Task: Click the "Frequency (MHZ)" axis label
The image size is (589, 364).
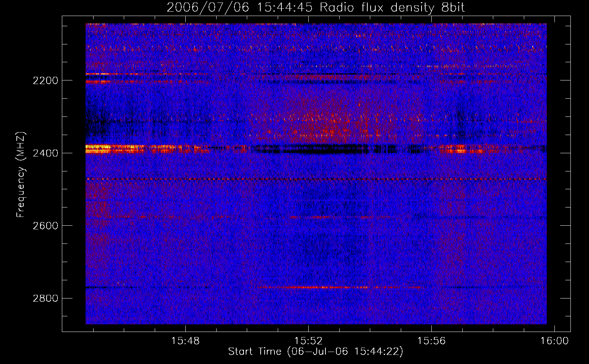Action: pos(21,175)
